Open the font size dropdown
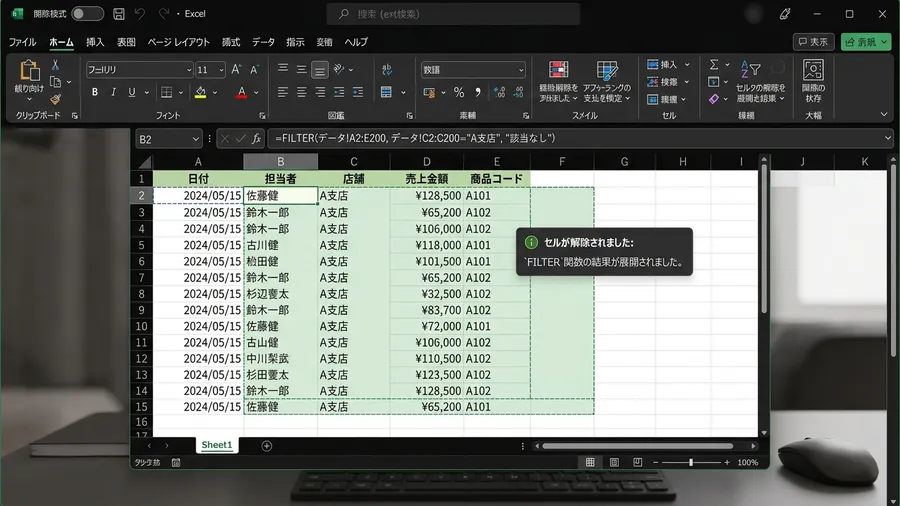Screen dimensions: 900x506 [x=222, y=70]
